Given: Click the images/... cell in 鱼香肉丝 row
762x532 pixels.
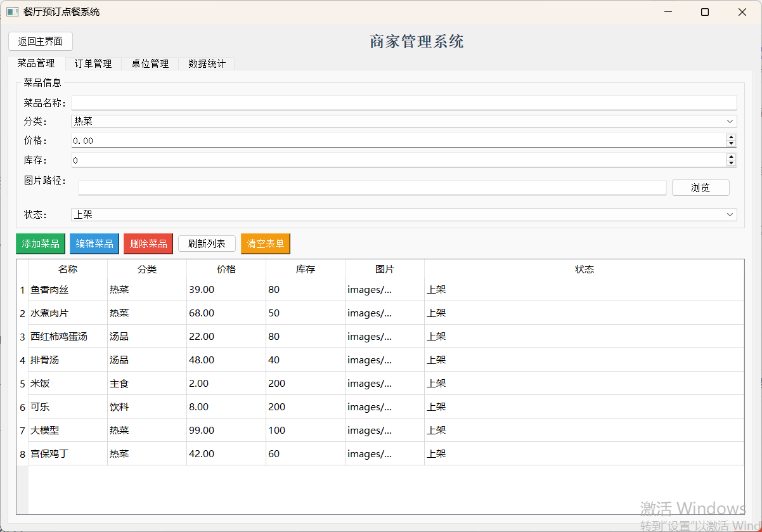Looking at the screenshot, I should coord(385,290).
